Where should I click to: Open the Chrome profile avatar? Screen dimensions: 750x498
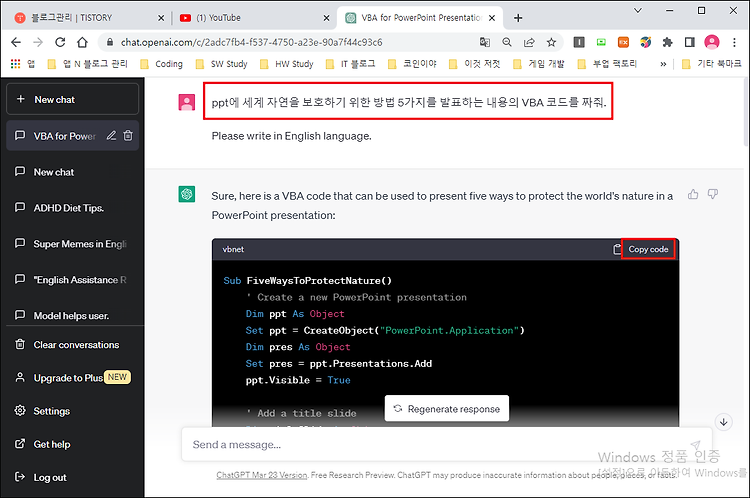pyautogui.click(x=712, y=42)
